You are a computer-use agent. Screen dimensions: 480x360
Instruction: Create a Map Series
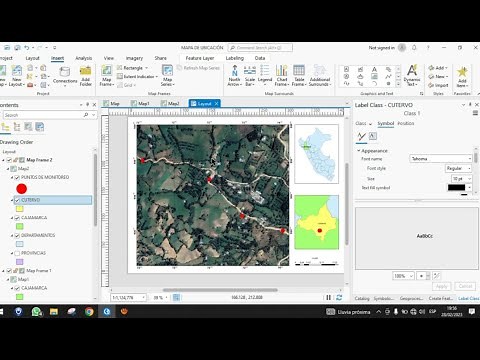click(x=167, y=75)
